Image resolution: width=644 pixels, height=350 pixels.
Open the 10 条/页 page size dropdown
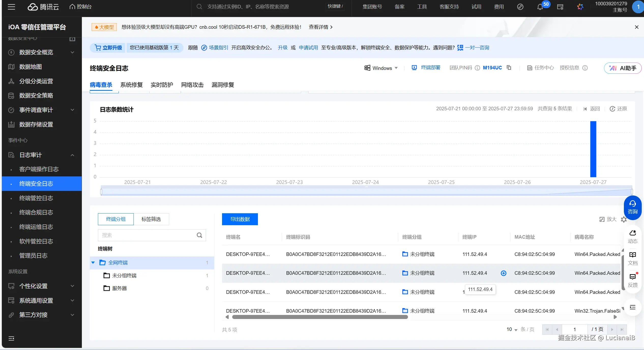click(512, 329)
